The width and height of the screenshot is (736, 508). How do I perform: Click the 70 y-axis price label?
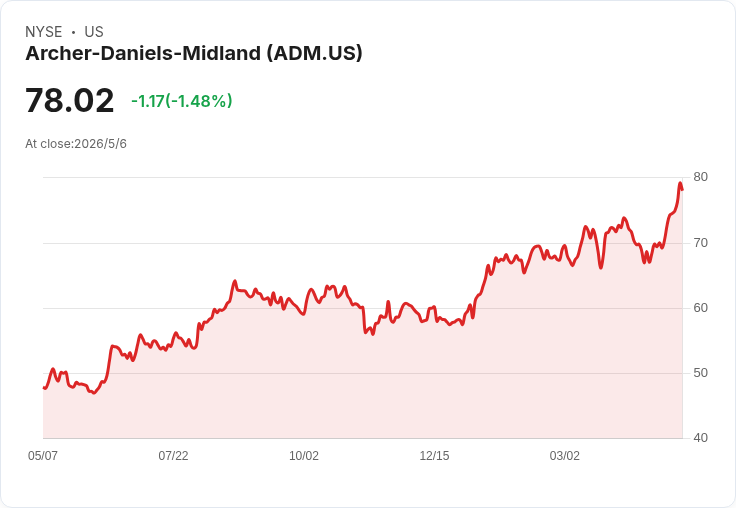pyautogui.click(x=700, y=243)
